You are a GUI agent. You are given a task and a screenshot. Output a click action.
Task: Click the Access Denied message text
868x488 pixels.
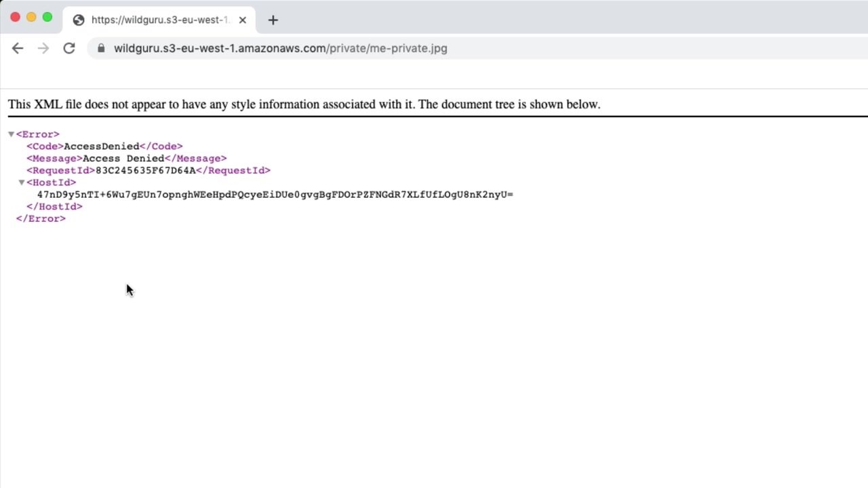click(x=123, y=159)
